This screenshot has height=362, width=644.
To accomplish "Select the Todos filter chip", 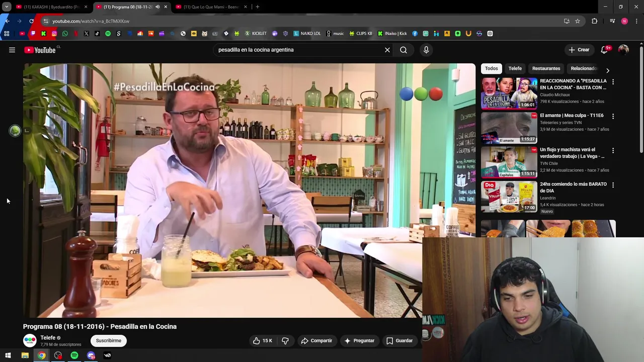I will click(x=492, y=68).
